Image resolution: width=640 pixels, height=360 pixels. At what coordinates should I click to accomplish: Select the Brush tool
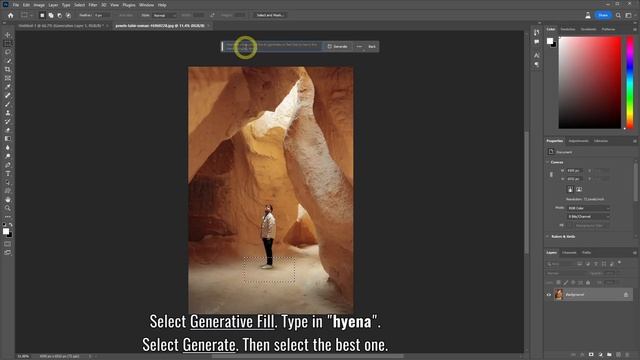(8, 104)
